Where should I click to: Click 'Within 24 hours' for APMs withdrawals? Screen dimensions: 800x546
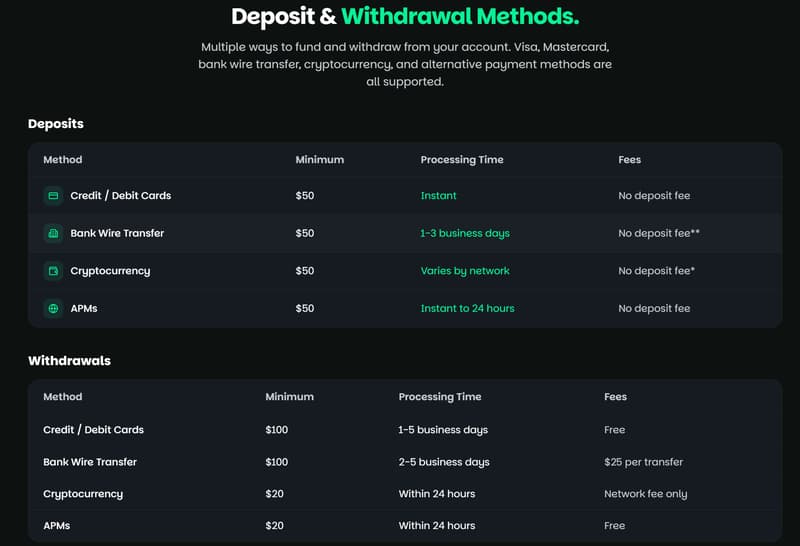437,526
